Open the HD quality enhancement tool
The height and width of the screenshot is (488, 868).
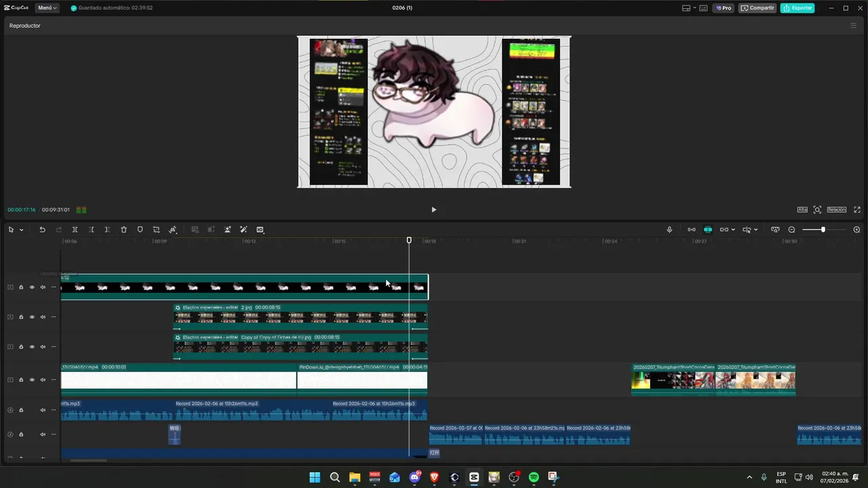point(260,230)
